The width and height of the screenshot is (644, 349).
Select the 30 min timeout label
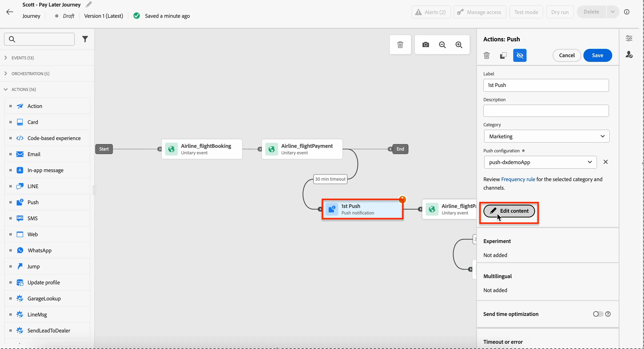330,179
